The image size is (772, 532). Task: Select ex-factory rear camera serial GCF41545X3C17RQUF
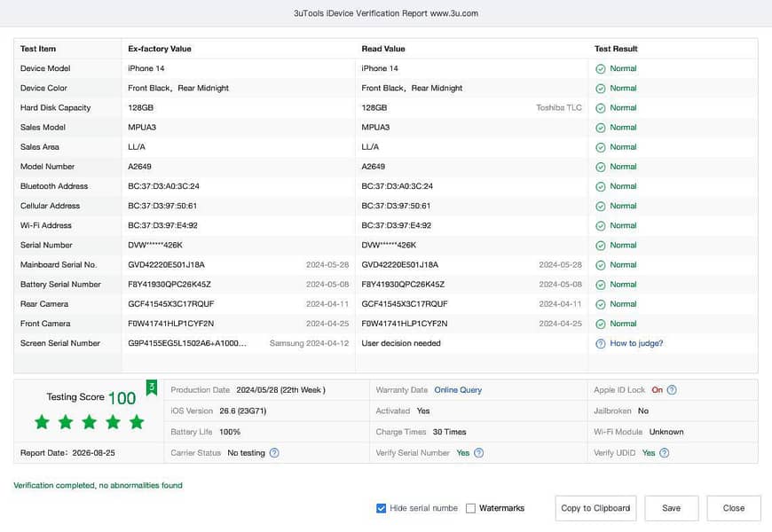(171, 304)
